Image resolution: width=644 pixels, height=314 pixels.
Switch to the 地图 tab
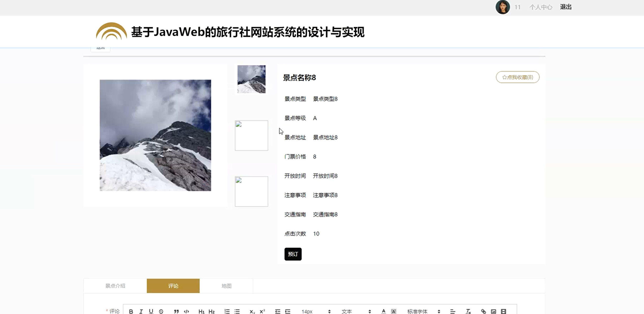point(226,286)
